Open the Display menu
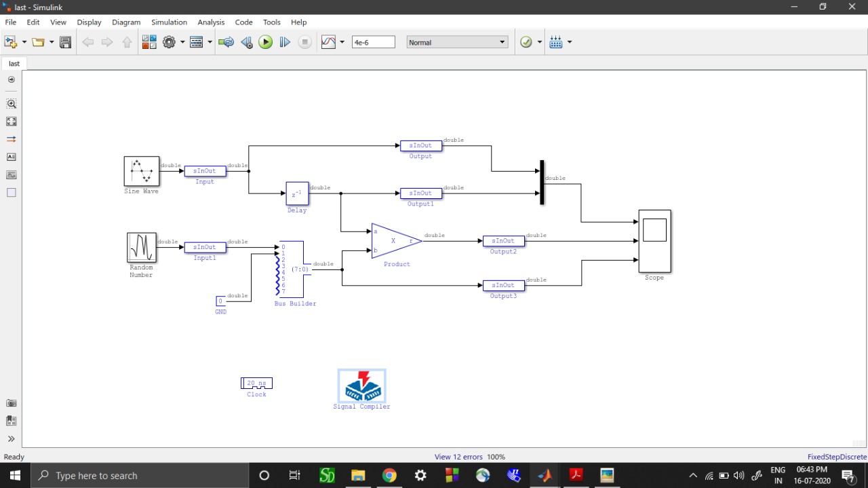Screen dimensions: 868x488 [x=89, y=22]
